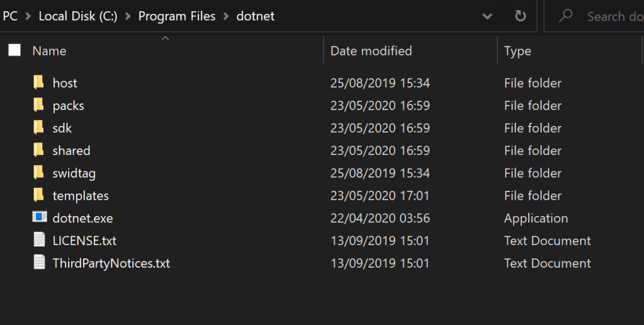The image size is (644, 325).
Task: Click the templates folder icon
Action: click(x=39, y=195)
